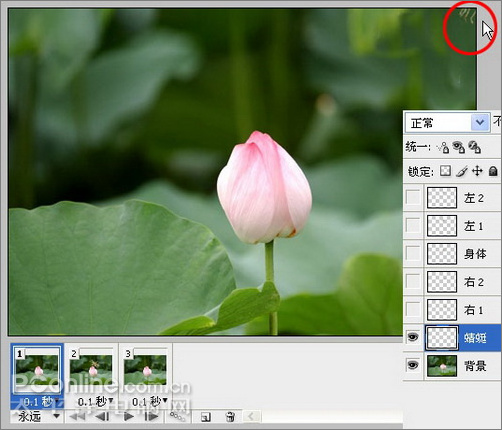The image size is (502, 430).
Task: Toggle lock image pixels brush icon
Action: coord(462,171)
